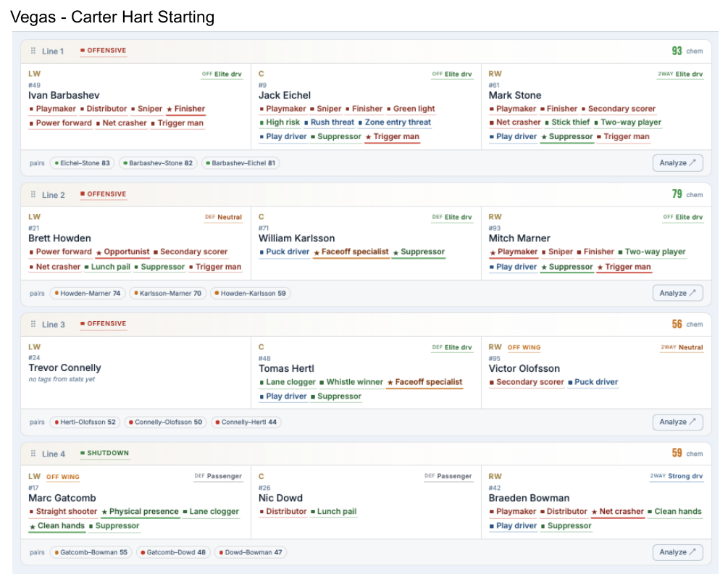
Task: Click the Line 3 OFFENSIVE label
Action: pos(103,324)
